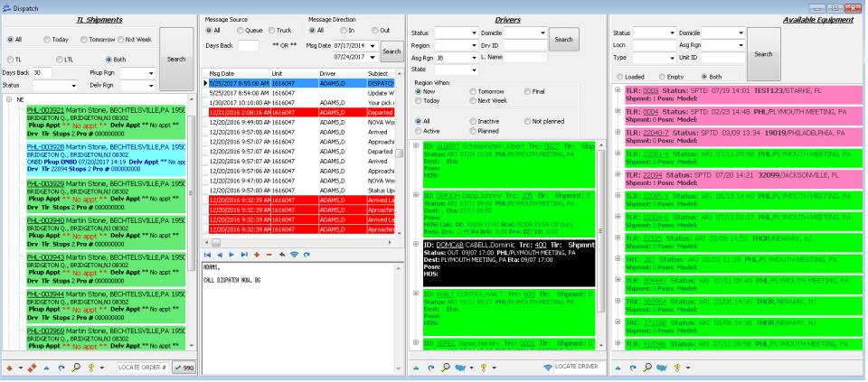Open Drivers Asg Rgn JB dropdown
Viewport: 868px width, 382px height.
pos(475,58)
